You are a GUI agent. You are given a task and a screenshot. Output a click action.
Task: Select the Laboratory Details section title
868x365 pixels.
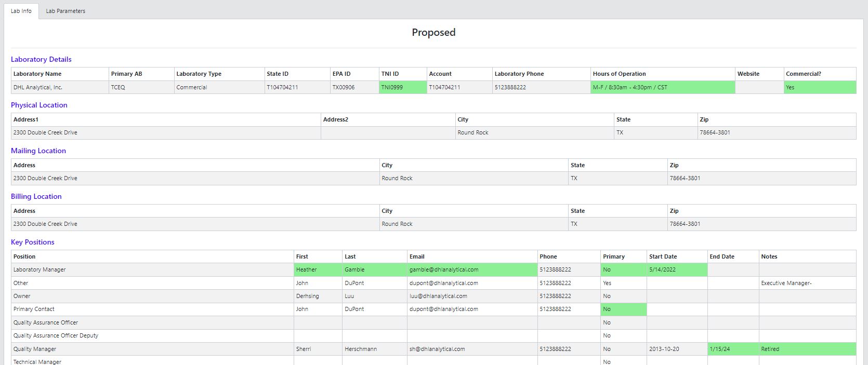[41, 59]
